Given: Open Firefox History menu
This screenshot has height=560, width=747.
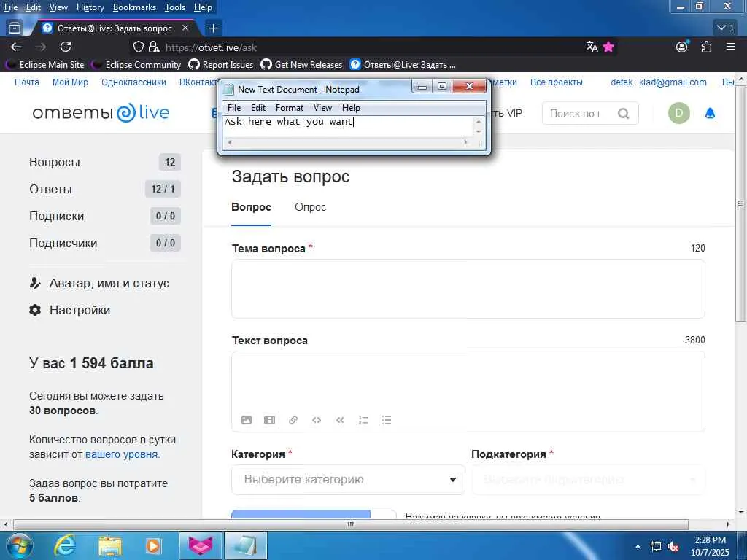Looking at the screenshot, I should (90, 7).
